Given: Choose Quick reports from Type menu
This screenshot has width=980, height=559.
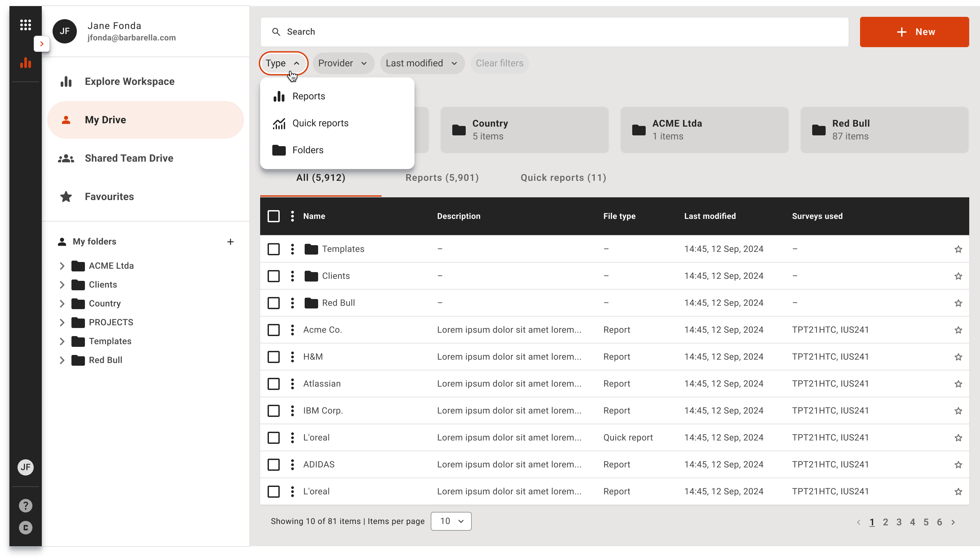Looking at the screenshot, I should 320,123.
